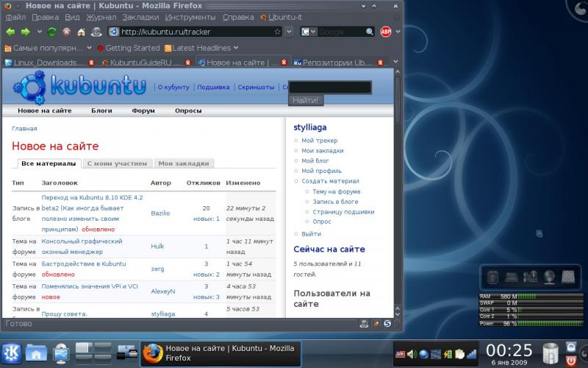Expand the Самые популярн... bookmarks folder
The image size is (588, 368).
89,48
